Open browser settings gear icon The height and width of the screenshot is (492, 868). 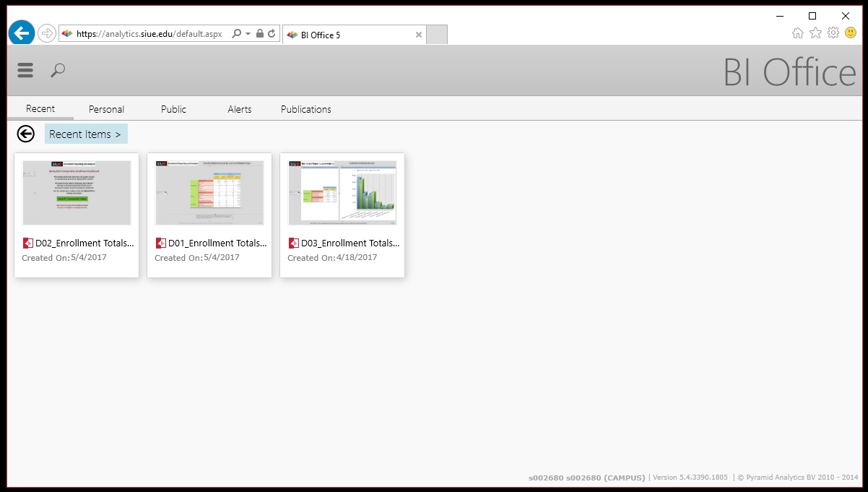[833, 33]
